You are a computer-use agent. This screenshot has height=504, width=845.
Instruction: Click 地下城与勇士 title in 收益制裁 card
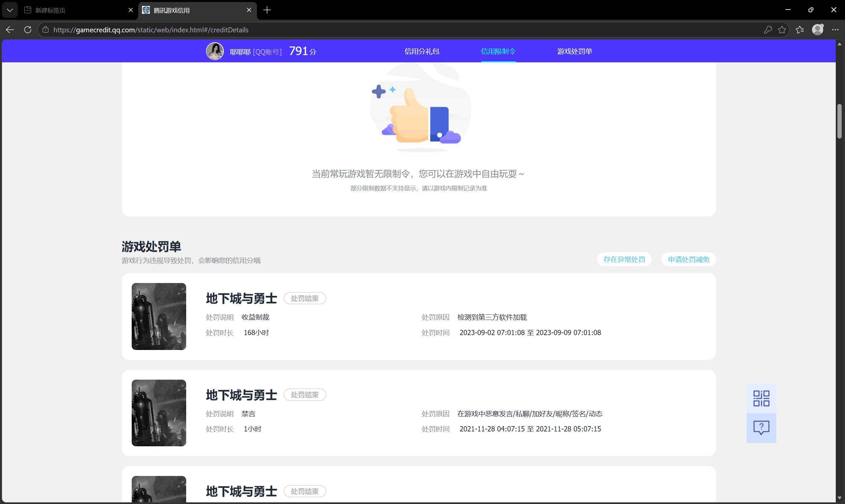pos(241,299)
